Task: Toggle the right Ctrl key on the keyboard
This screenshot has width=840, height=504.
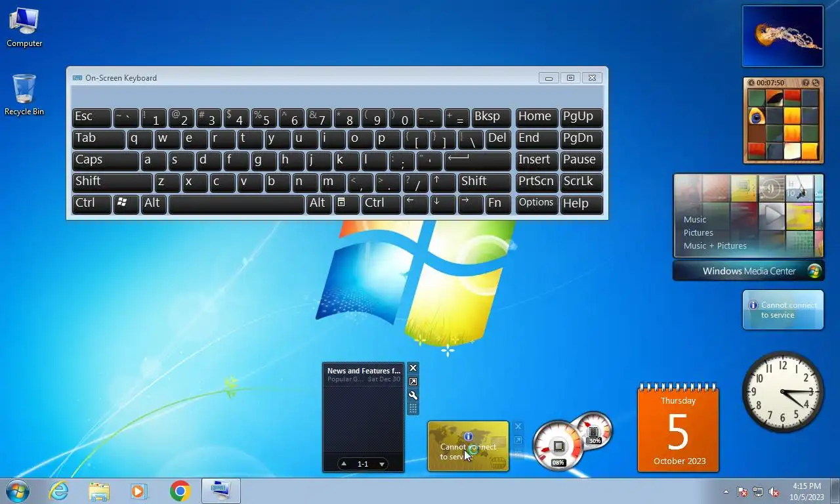Action: click(x=381, y=203)
